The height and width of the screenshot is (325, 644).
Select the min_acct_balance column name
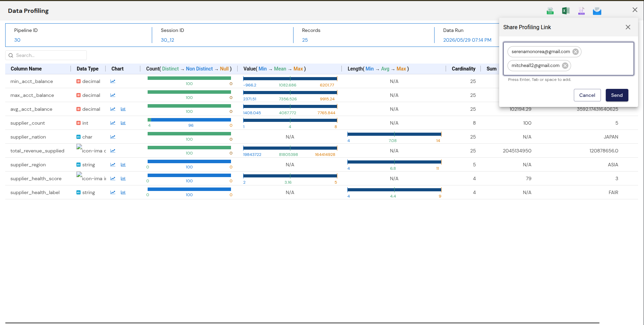[x=32, y=81]
